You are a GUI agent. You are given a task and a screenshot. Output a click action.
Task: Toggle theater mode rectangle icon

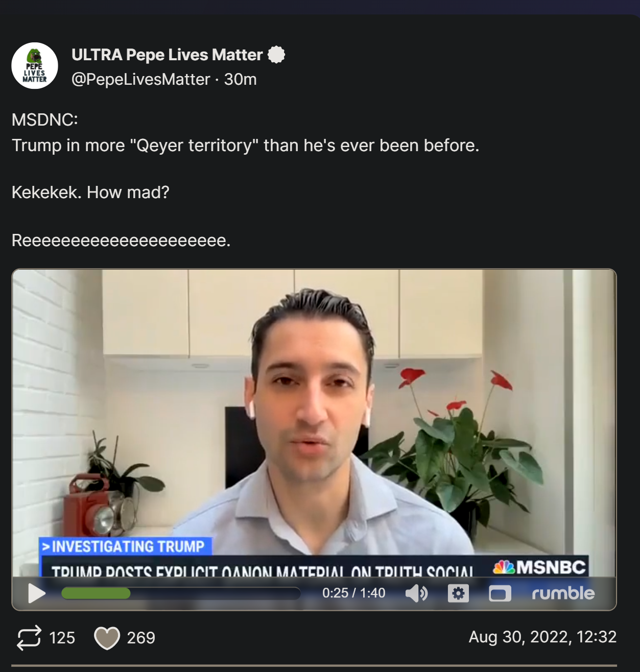[500, 593]
